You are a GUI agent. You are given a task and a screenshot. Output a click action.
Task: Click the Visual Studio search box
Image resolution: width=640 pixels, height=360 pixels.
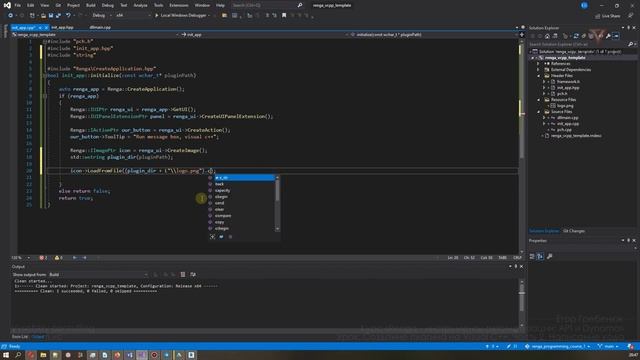coord(267,5)
